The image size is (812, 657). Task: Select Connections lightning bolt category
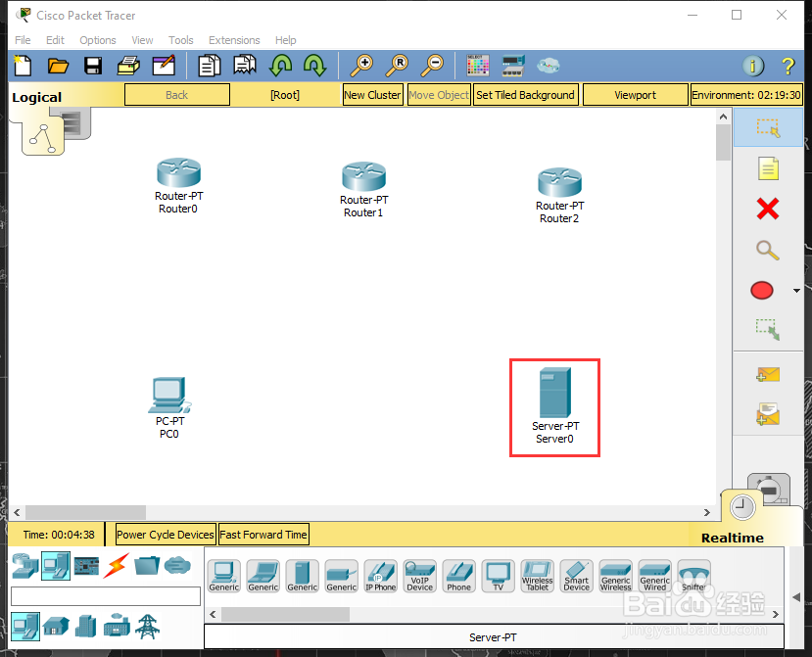pos(116,566)
